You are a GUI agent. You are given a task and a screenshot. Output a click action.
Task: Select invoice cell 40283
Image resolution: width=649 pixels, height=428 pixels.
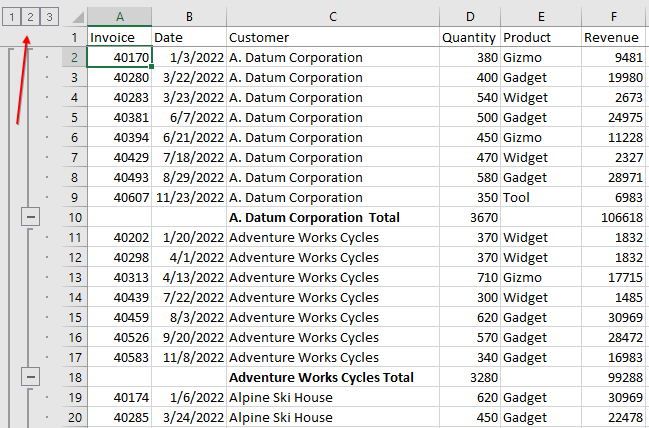point(120,97)
